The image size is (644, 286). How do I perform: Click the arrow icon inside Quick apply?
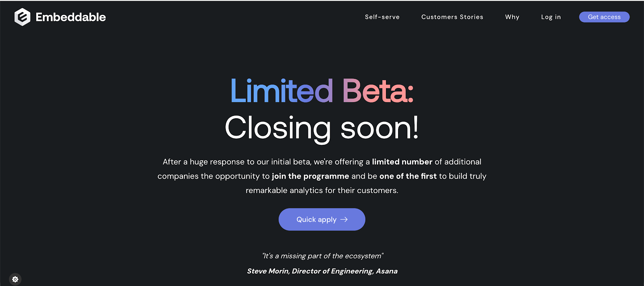point(345,219)
